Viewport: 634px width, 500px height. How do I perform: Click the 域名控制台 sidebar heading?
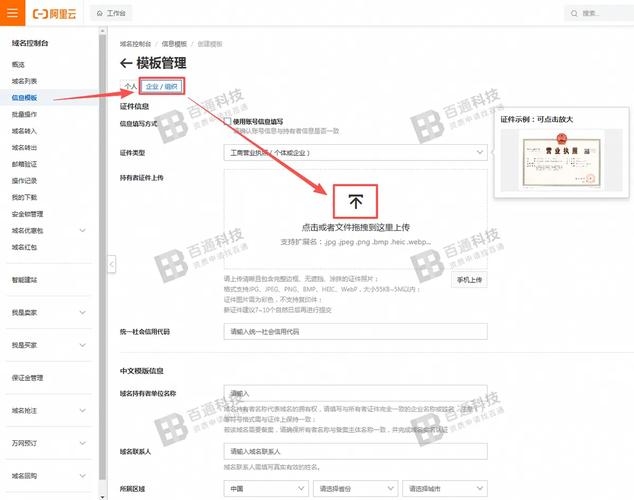30,43
